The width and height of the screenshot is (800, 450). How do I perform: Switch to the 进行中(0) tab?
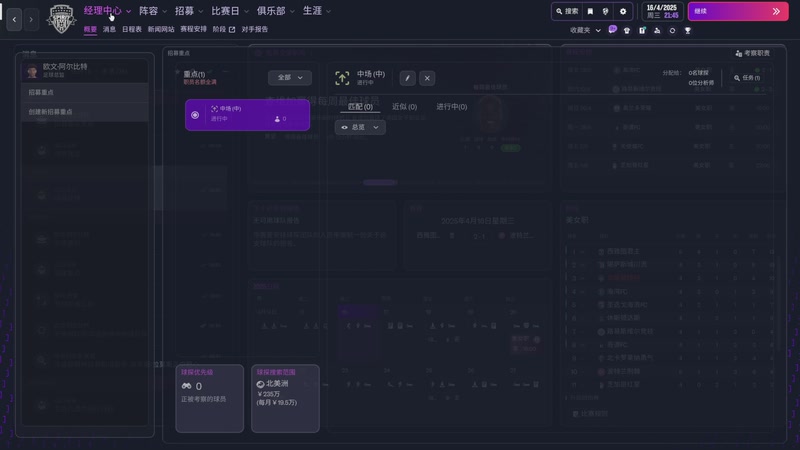click(x=452, y=107)
